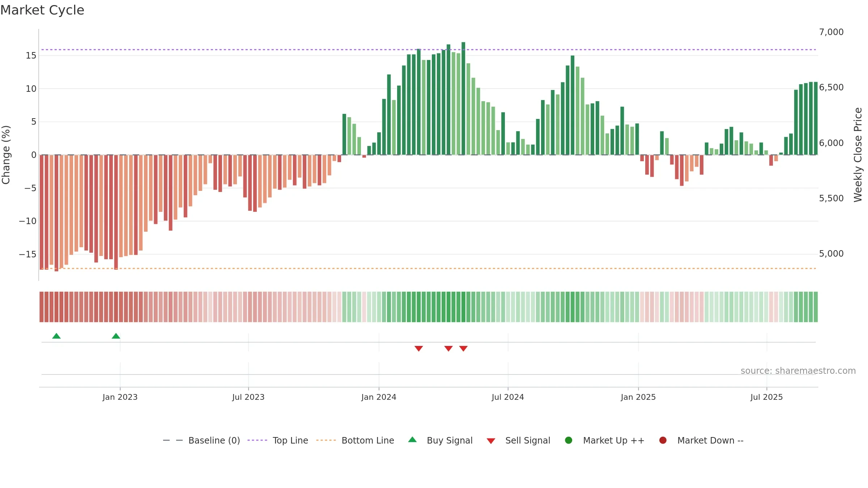Click the Market Cycle chart title
This screenshot has height=488, width=868.
[x=42, y=10]
